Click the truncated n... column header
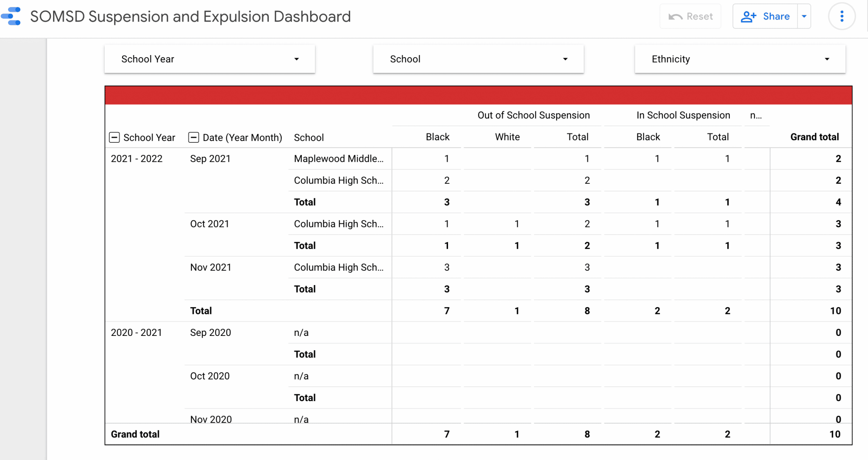The width and height of the screenshot is (868, 460). [756, 115]
